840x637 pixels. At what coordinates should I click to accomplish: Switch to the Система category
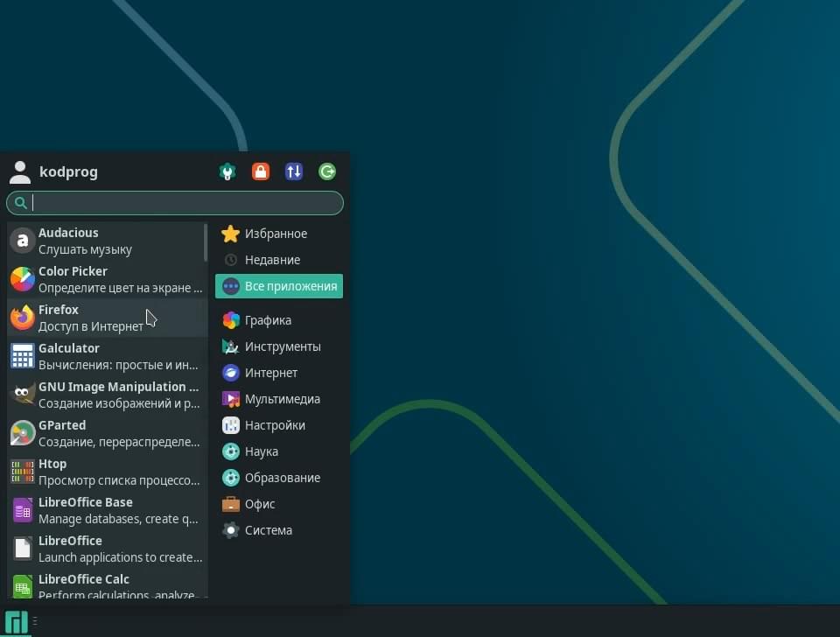tap(279, 530)
